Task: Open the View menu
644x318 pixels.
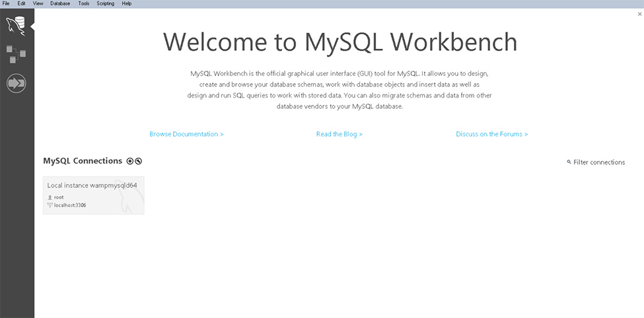Action: 38,3
